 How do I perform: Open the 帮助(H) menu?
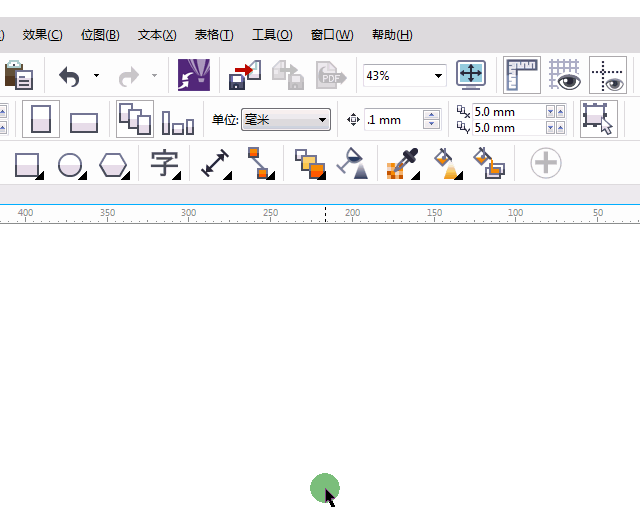(x=392, y=35)
